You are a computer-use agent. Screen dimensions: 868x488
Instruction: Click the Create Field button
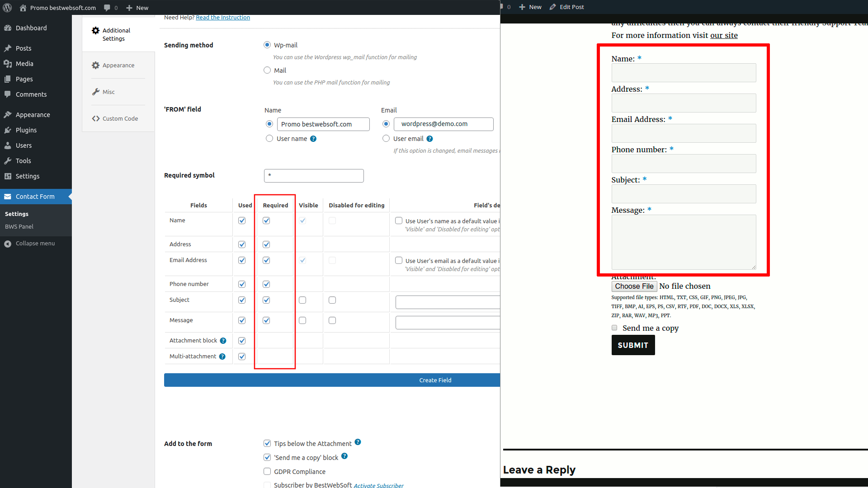coord(435,380)
